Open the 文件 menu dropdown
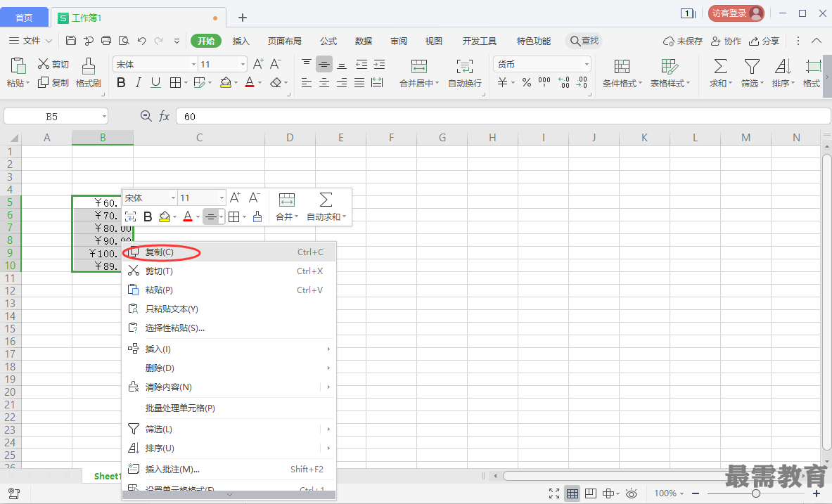The height and width of the screenshot is (504, 832). [31, 41]
